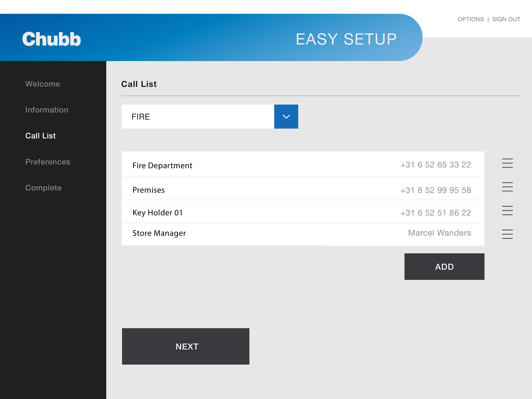The width and height of the screenshot is (532, 399).
Task: Click the Marcel Wanders contact name
Action: [x=439, y=233]
